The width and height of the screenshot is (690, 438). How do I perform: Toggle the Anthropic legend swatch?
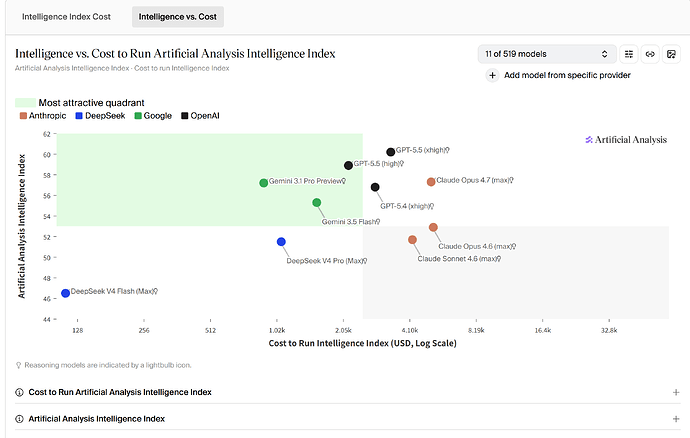coord(23,116)
